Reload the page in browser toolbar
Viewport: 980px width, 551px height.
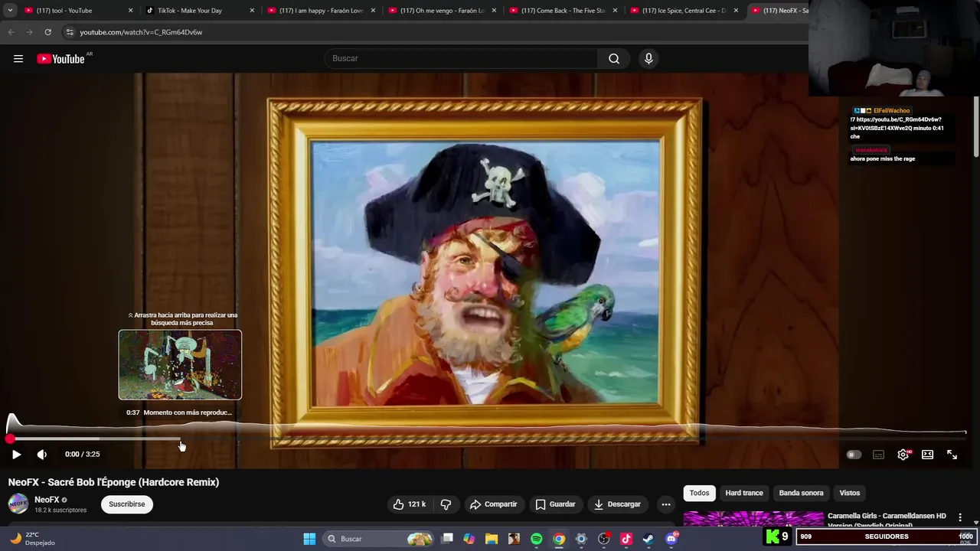click(x=47, y=32)
